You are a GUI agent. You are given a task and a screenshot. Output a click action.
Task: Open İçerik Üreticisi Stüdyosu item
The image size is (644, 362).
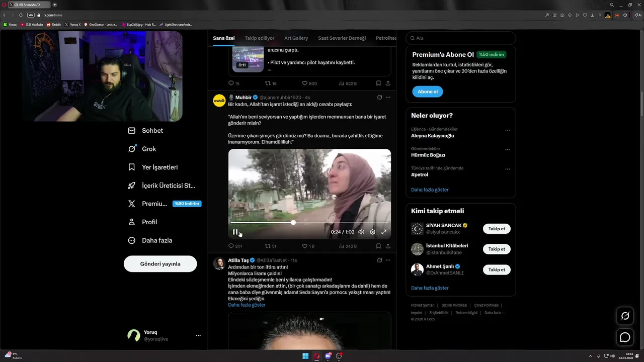pos(162,186)
